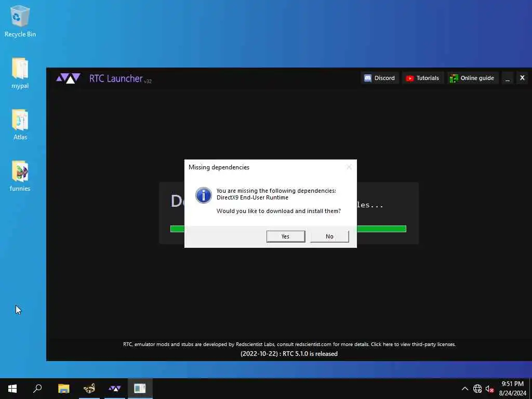532x399 pixels.
Task: Open the network globe tray icon
Action: pyautogui.click(x=477, y=389)
